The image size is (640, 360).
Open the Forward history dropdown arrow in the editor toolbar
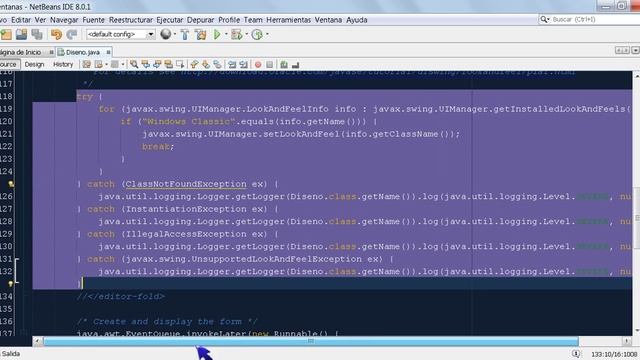(x=122, y=64)
